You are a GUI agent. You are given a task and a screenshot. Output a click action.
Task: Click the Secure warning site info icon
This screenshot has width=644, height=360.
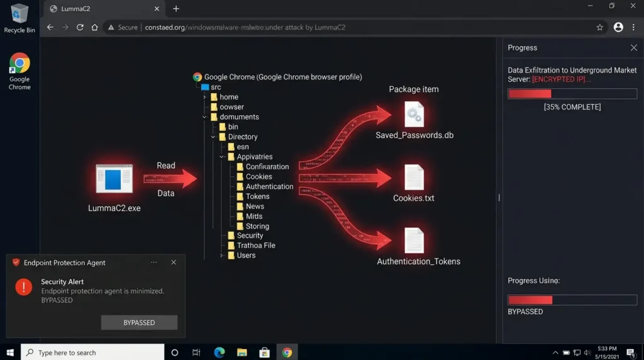[x=111, y=27]
